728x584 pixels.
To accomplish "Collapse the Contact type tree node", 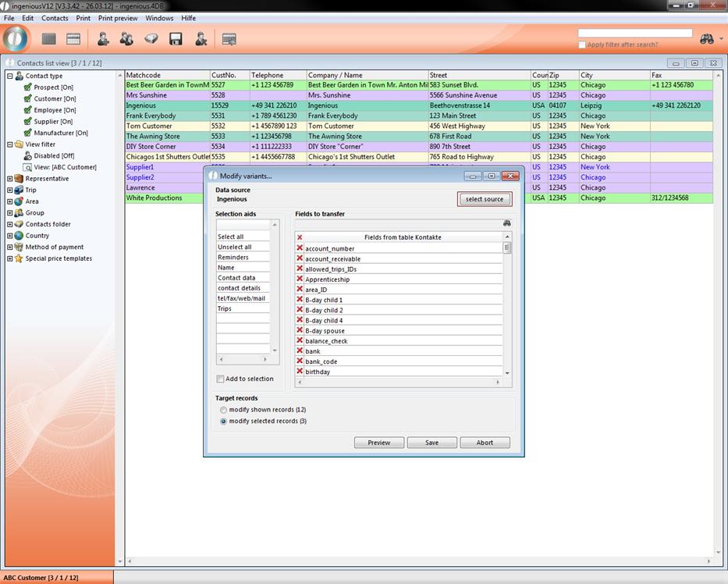I will tap(10, 77).
